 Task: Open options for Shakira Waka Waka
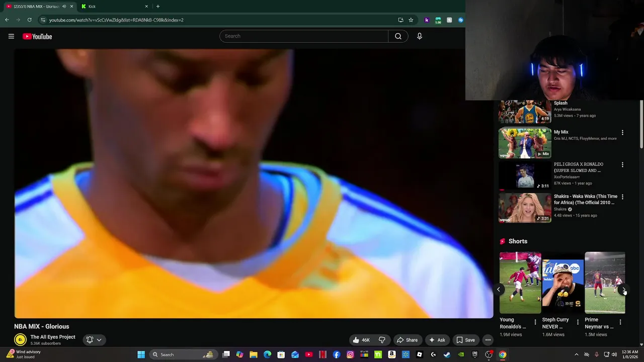click(622, 197)
